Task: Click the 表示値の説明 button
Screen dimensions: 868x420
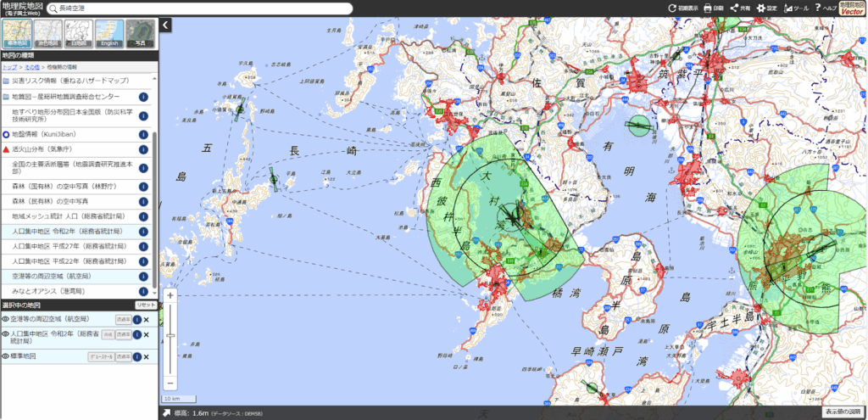Action: point(843,412)
